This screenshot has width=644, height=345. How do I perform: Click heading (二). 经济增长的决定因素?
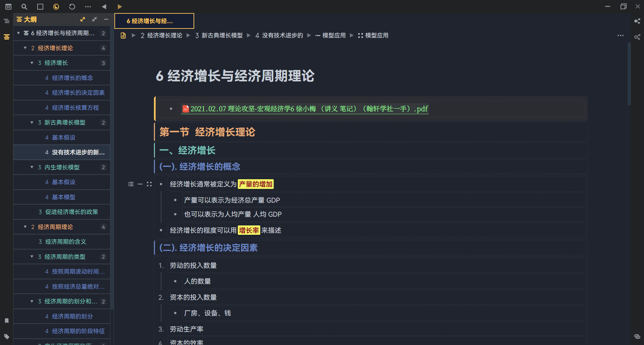(x=208, y=248)
